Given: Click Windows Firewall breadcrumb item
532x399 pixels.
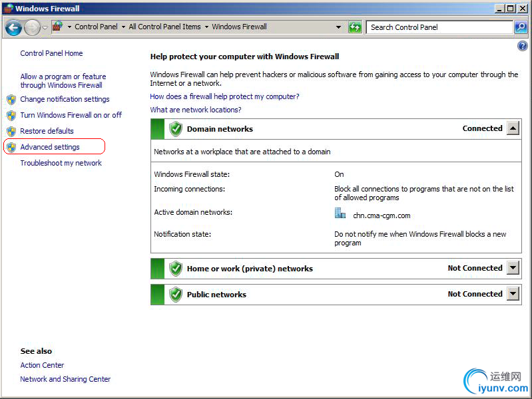Looking at the screenshot, I should (x=239, y=27).
